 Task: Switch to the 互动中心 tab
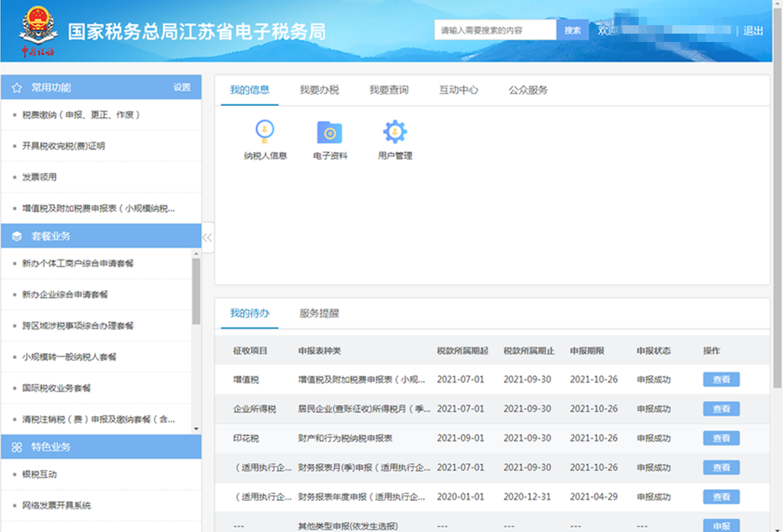click(x=459, y=90)
